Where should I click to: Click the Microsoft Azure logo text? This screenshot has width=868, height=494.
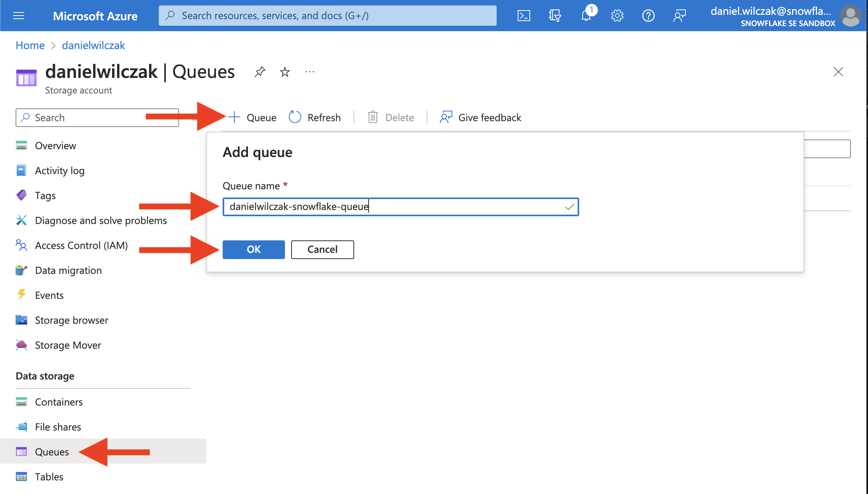(95, 16)
